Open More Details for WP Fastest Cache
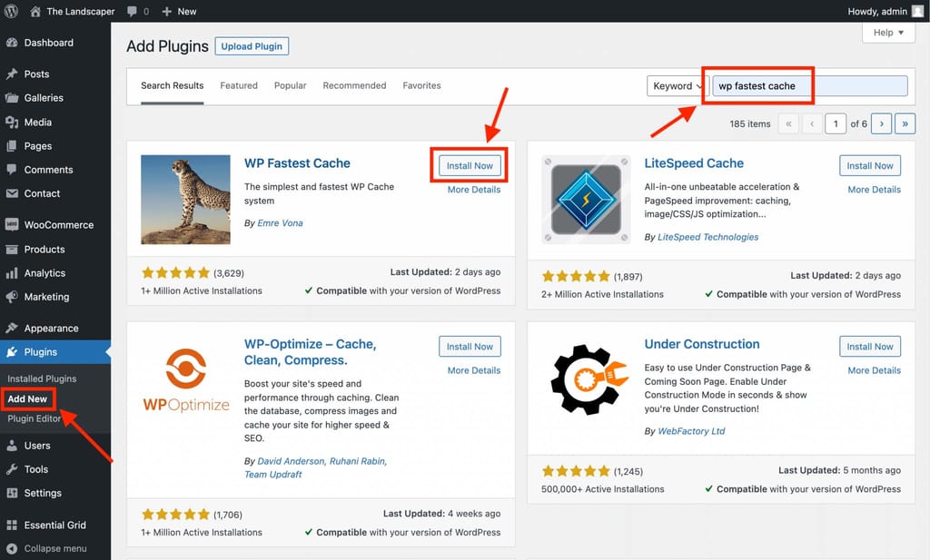930x560 pixels. tap(474, 190)
